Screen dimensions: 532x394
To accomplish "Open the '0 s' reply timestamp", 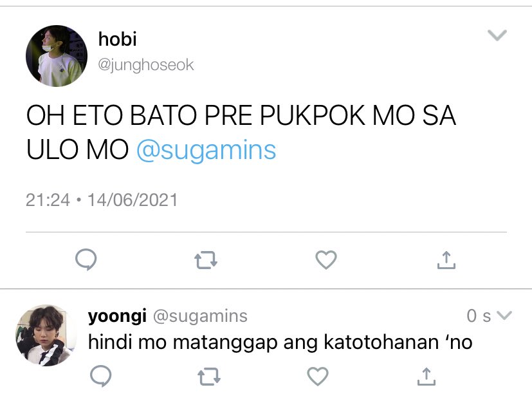I will (479, 316).
